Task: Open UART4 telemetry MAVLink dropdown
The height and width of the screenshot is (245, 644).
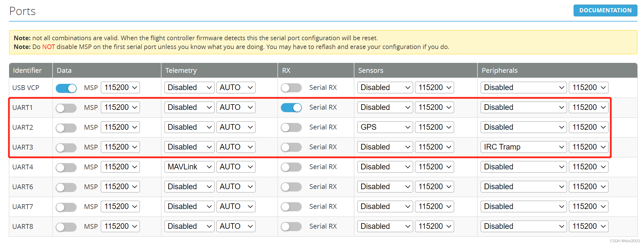Action: [189, 167]
